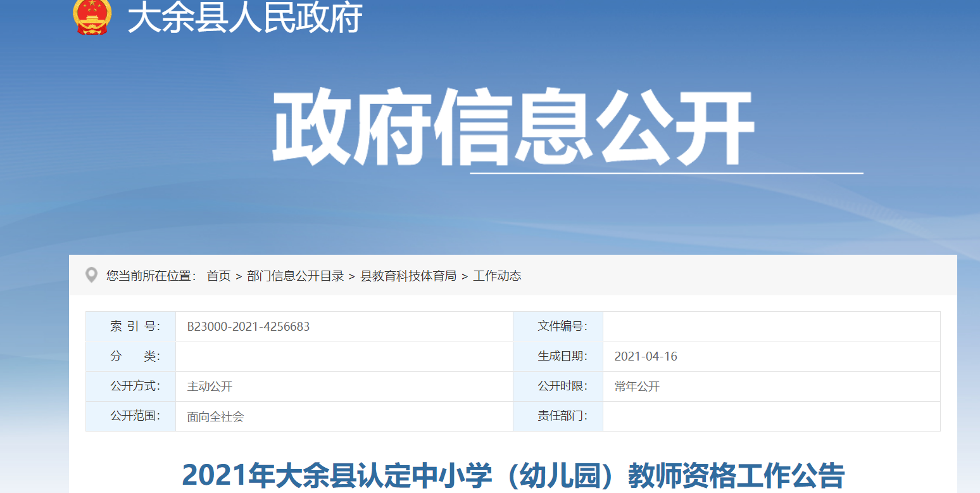980x493 pixels.
Task: Open the 大余县人民政府 site title
Action: point(244,17)
